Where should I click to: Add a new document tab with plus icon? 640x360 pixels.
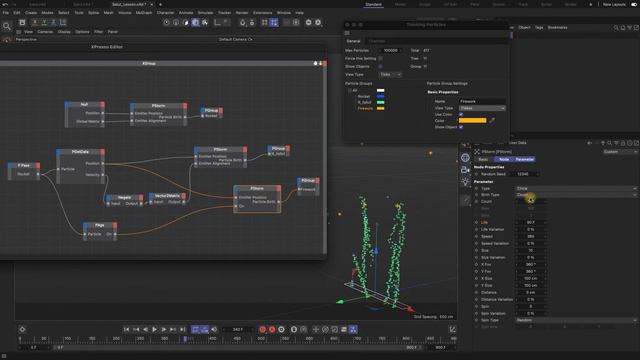[160, 4]
